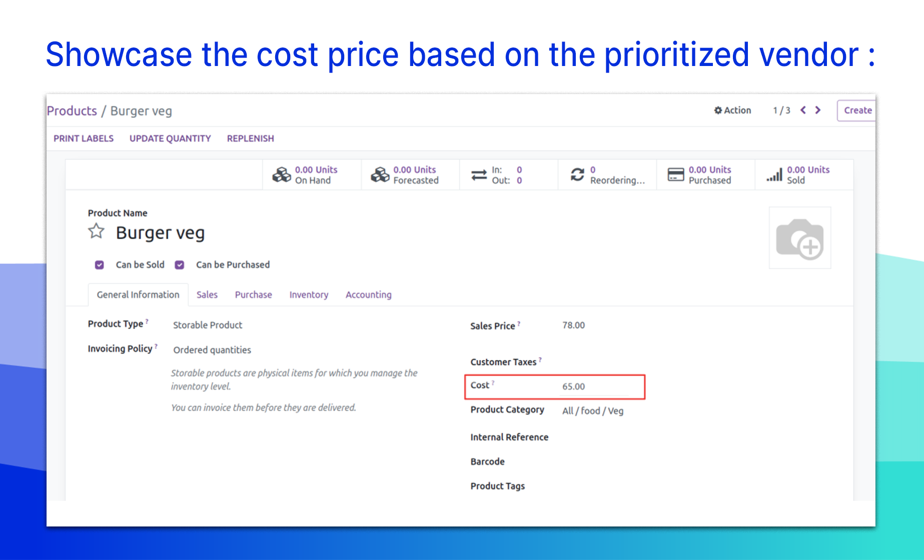
Task: Click the Product Tags label
Action: 498,486
